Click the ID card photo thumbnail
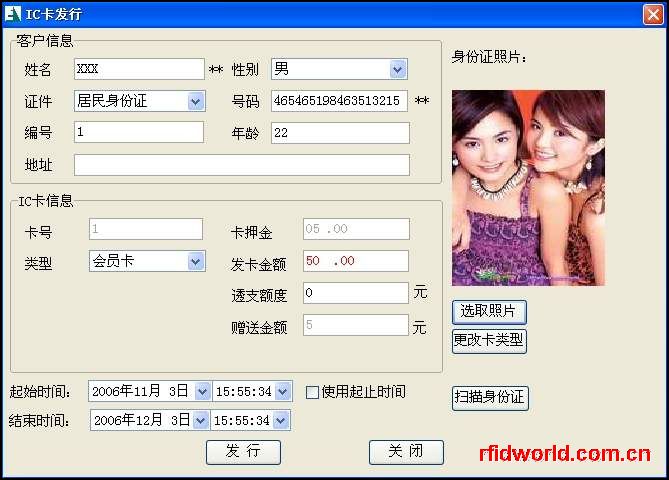Screen dimensions: 669x480 click(528, 188)
